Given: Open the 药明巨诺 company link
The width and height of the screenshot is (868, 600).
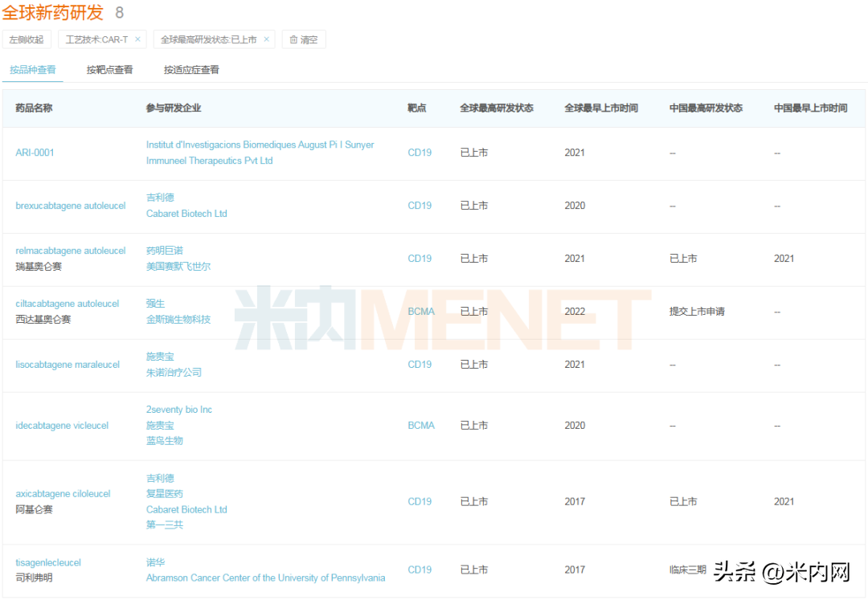Looking at the screenshot, I should tap(165, 251).
